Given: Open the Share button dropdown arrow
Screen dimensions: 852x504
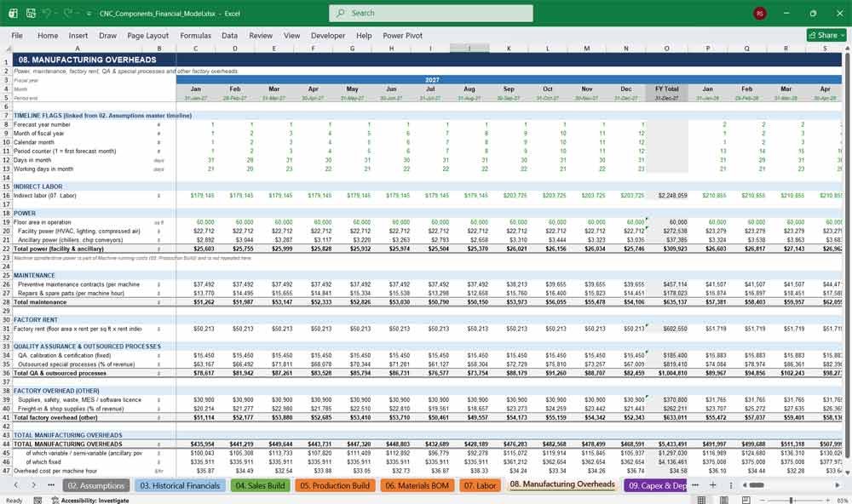Looking at the screenshot, I should coord(843,35).
